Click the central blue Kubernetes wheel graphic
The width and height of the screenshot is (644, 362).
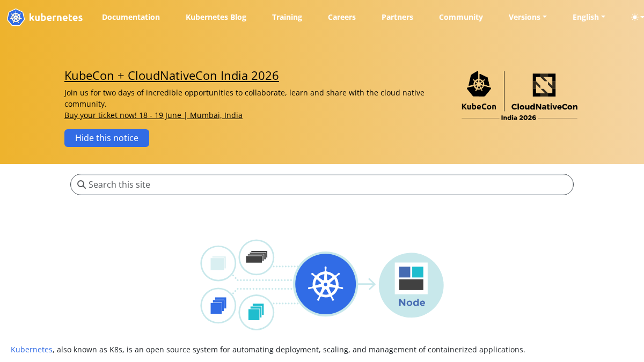click(x=325, y=284)
